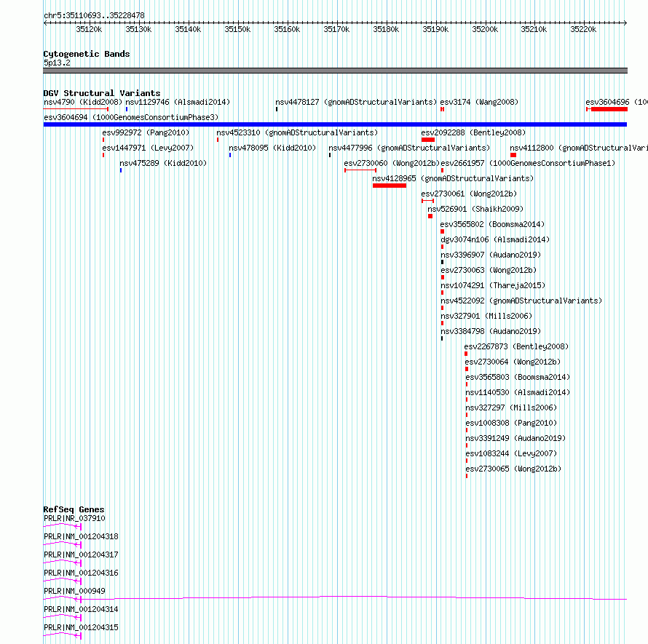
Task: Open transcript PRLR|NR_037910
Action: point(74,518)
